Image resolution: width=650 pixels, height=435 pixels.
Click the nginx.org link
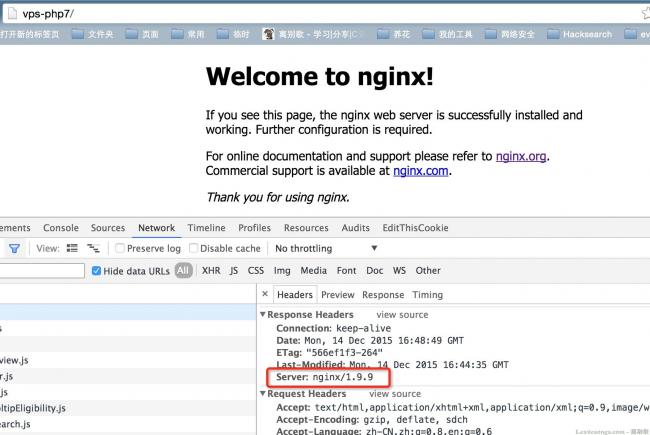(x=521, y=156)
